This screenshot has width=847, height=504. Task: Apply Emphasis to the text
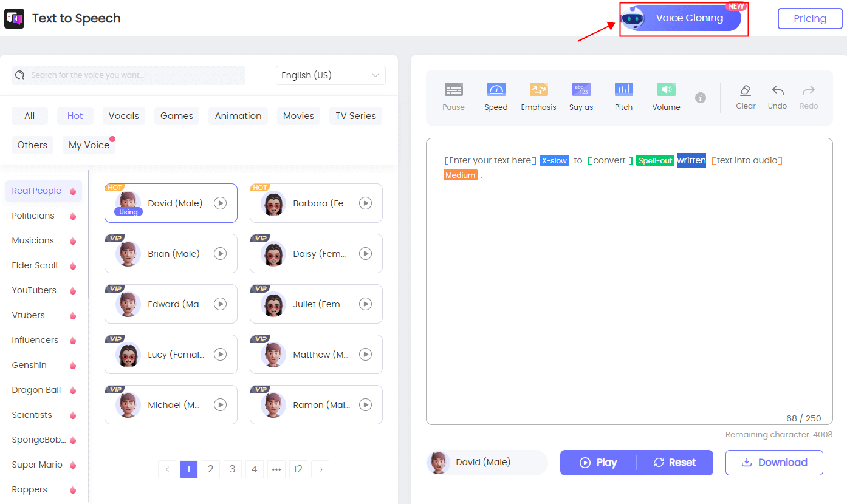click(538, 96)
